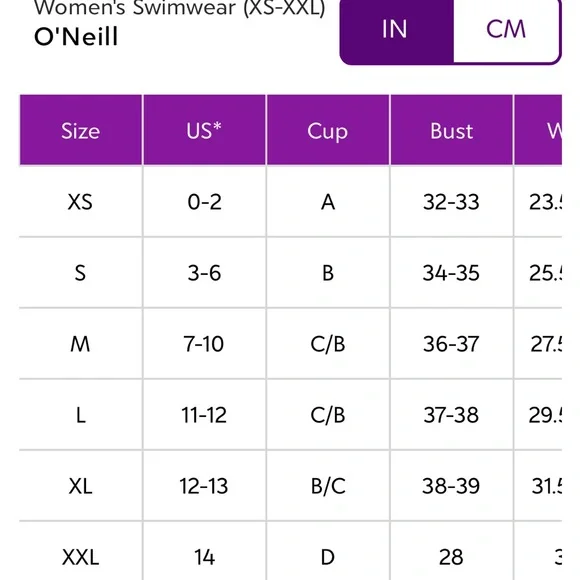
Task: Click the B/C cup cell
Action: (x=328, y=486)
